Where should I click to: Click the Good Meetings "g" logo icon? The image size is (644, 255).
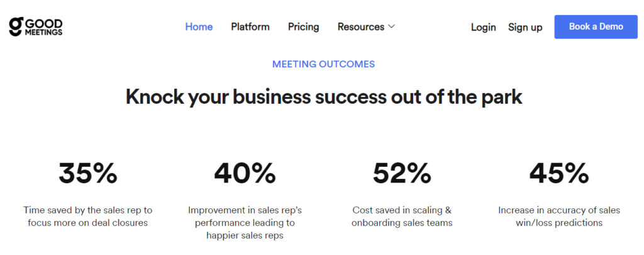click(x=16, y=26)
